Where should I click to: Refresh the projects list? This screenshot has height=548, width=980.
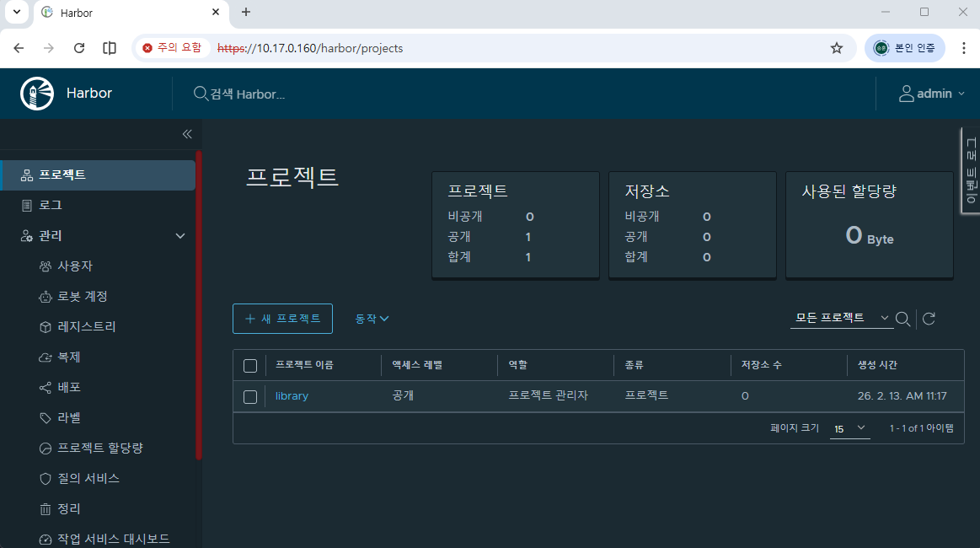(x=929, y=319)
